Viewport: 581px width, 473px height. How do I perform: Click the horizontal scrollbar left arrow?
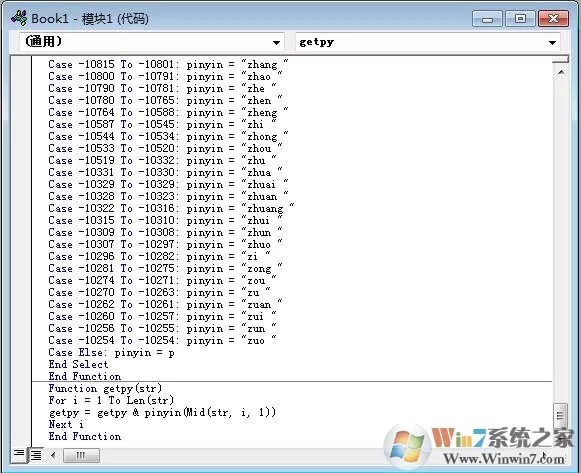click(53, 455)
